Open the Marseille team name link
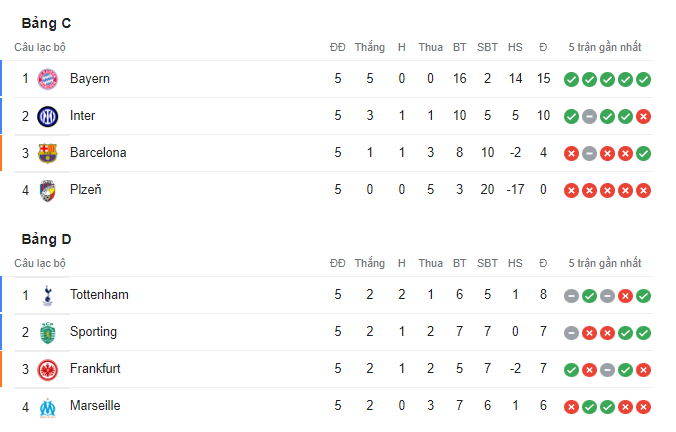This screenshot has width=676, height=432. tap(95, 406)
